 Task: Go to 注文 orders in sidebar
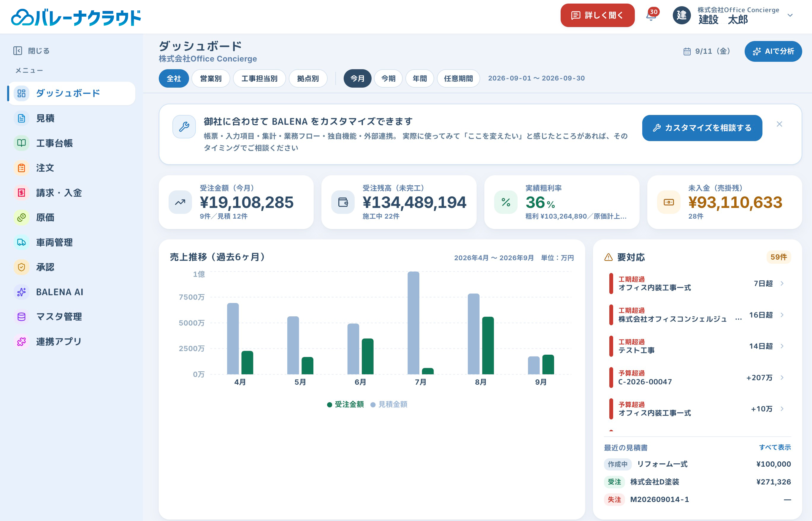click(72, 168)
